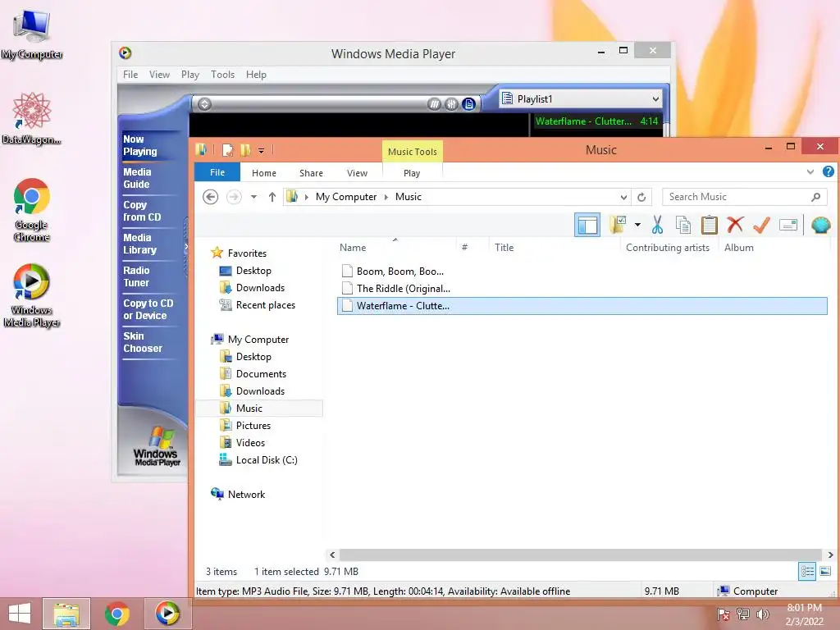840x630 pixels.
Task: Click the Up one level arrow
Action: pos(272,197)
